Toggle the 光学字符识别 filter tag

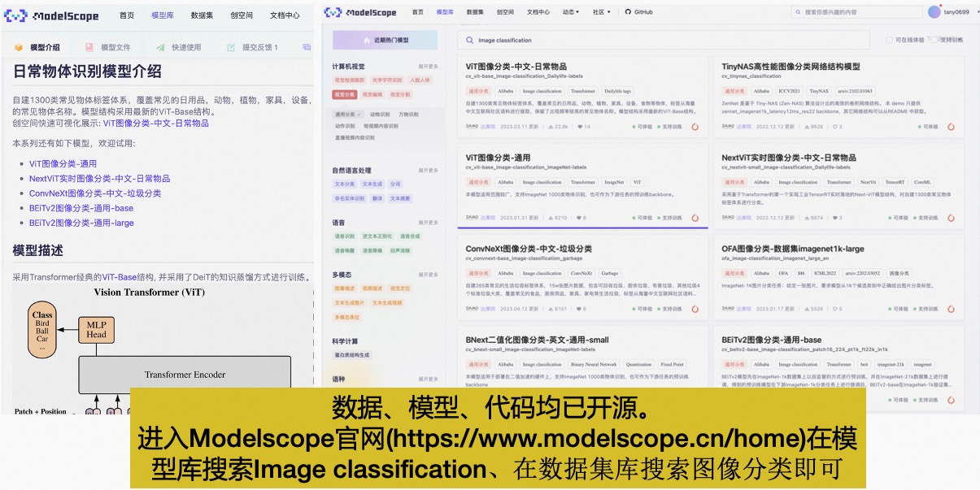[x=387, y=80]
